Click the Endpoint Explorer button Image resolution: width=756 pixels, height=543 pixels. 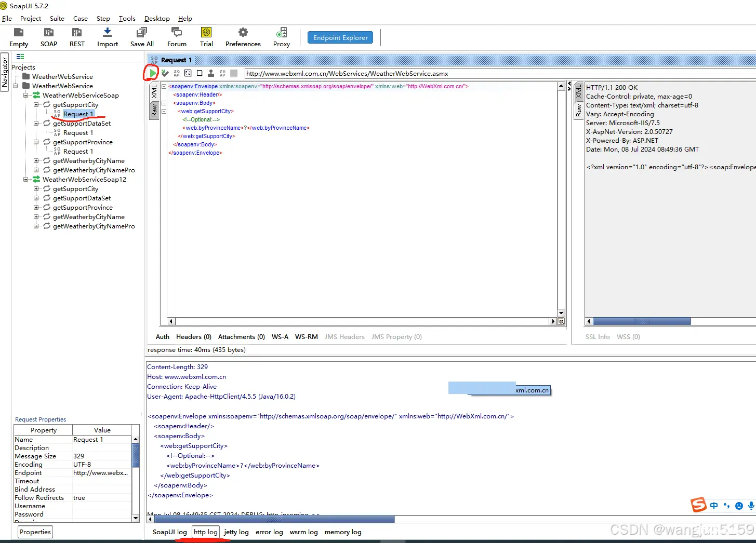(x=340, y=37)
